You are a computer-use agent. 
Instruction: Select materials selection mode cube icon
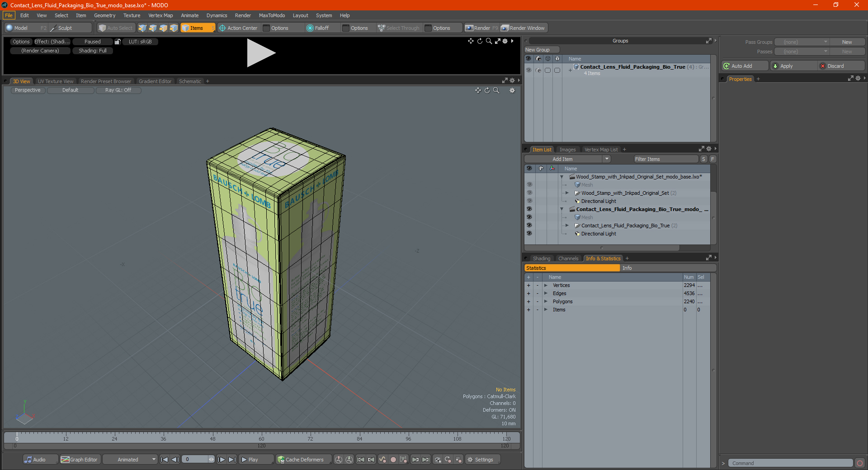(x=174, y=28)
